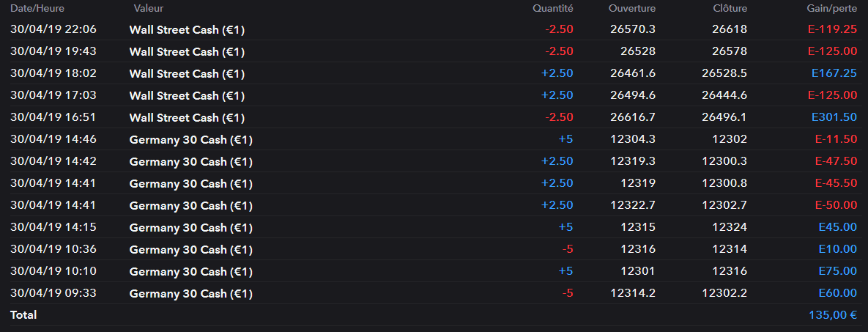Click the Date/Heure column header
Viewport: 868px width, 332px height.
34,8
